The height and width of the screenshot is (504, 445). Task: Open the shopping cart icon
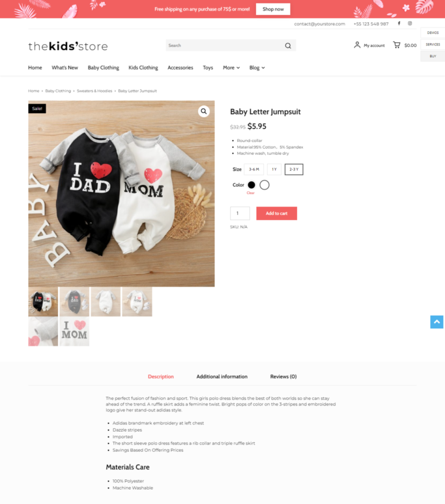(x=397, y=45)
